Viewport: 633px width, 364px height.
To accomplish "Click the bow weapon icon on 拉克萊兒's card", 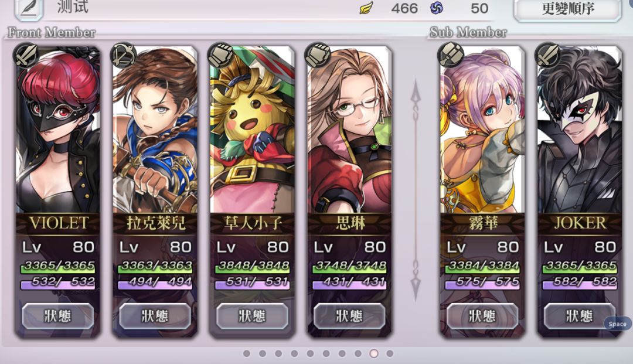I will (123, 55).
